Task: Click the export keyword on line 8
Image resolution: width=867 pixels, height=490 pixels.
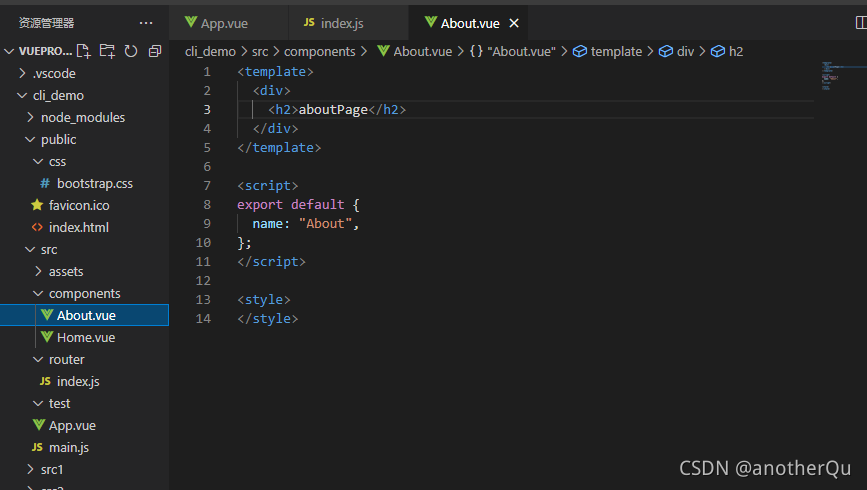Action: 260,205
